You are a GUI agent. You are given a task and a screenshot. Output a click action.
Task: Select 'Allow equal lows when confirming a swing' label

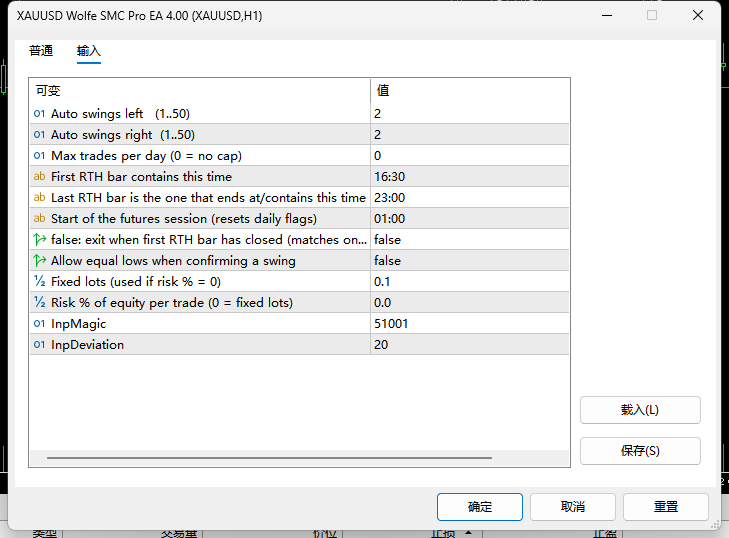click(x=173, y=260)
